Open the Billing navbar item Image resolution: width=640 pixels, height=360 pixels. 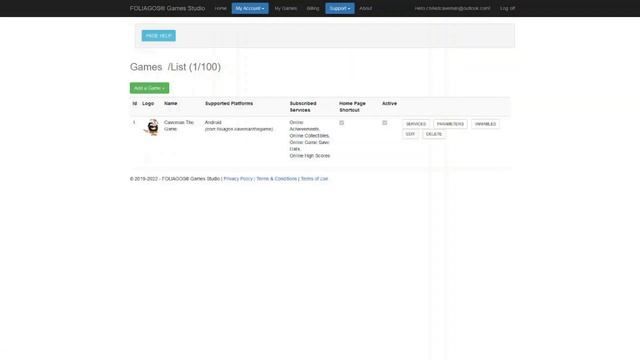(313, 8)
